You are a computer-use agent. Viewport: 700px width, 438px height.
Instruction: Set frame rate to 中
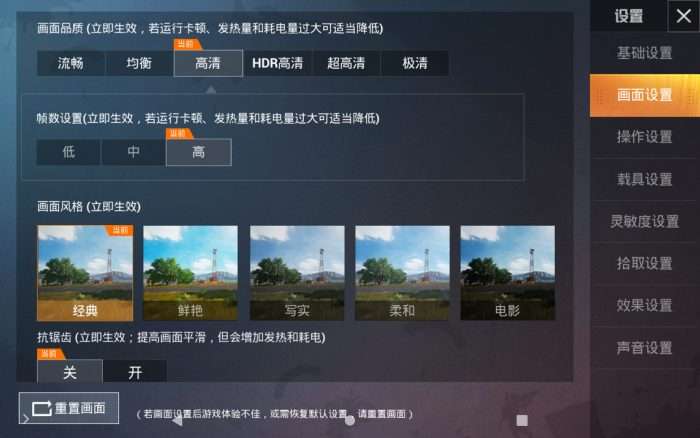pos(133,152)
